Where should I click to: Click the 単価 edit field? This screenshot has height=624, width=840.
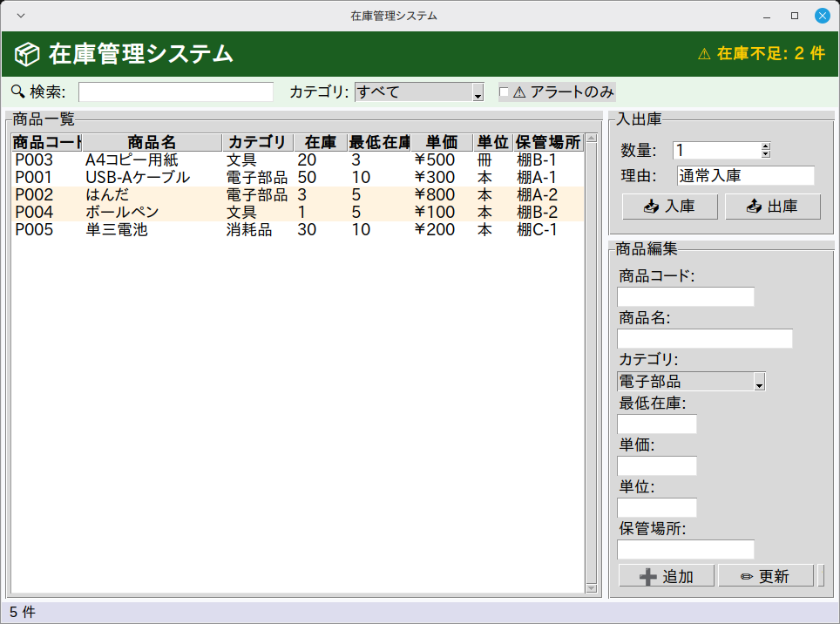pyautogui.click(x=657, y=466)
